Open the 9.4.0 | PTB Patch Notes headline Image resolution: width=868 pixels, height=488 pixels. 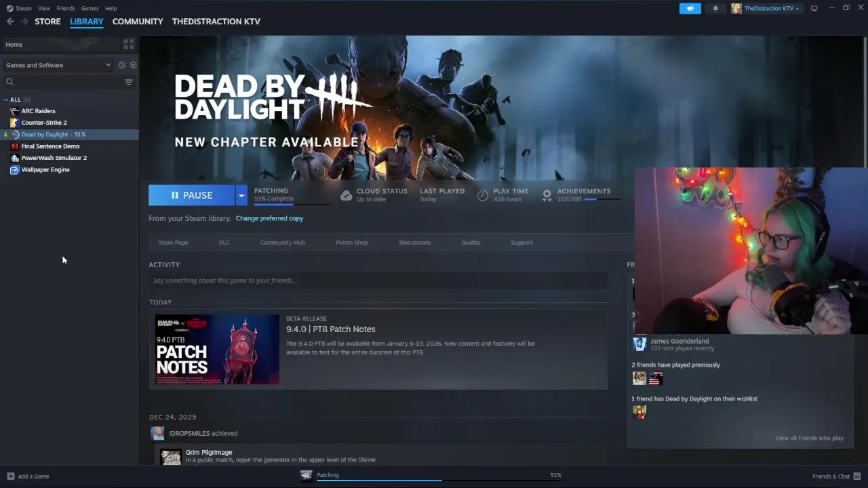click(x=330, y=329)
